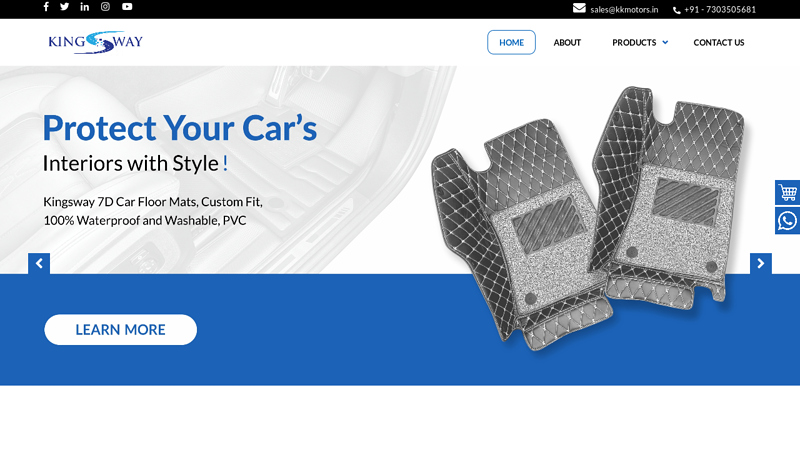Click the 'Interiors with Style!' subheading
Screen dimensions: 800x450
pyautogui.click(x=135, y=164)
